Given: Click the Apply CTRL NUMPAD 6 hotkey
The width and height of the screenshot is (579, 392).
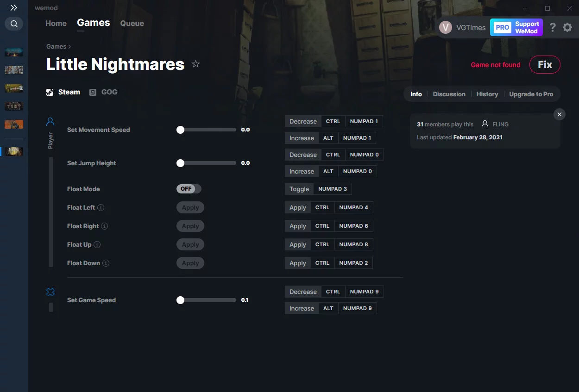Looking at the screenshot, I should coord(329,226).
